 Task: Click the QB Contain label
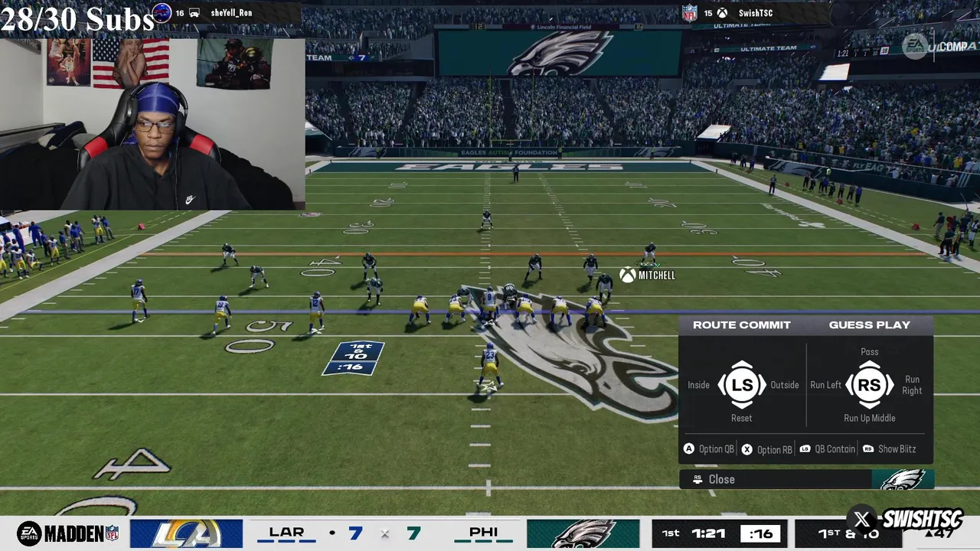coord(835,449)
